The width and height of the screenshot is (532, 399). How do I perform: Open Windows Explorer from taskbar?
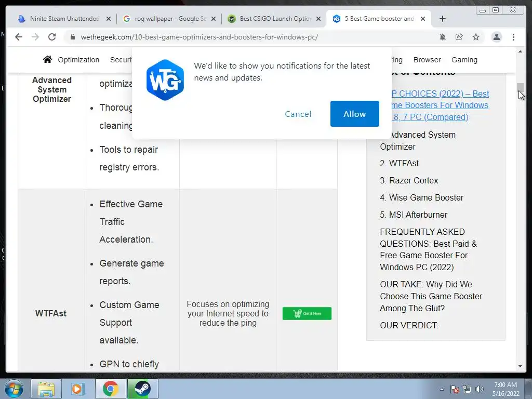[46, 389]
